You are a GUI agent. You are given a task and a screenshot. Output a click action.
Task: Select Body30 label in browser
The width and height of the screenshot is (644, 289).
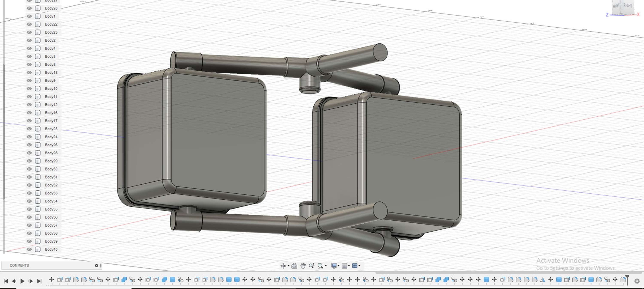[51, 169]
